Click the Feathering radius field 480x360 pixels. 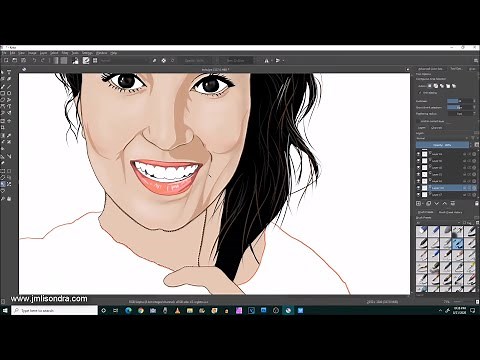460,114
